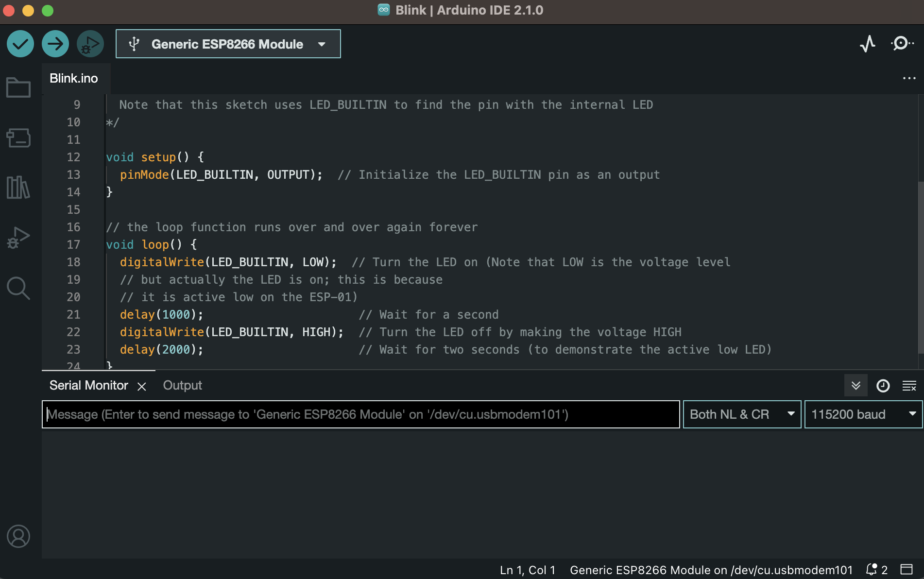Open the Arduino Cloud account profile icon

[18, 536]
